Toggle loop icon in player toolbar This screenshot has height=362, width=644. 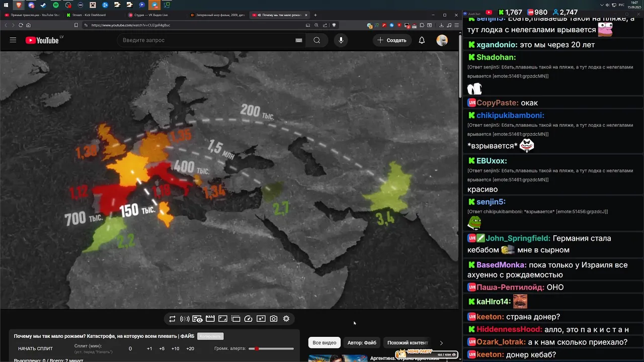point(172,319)
